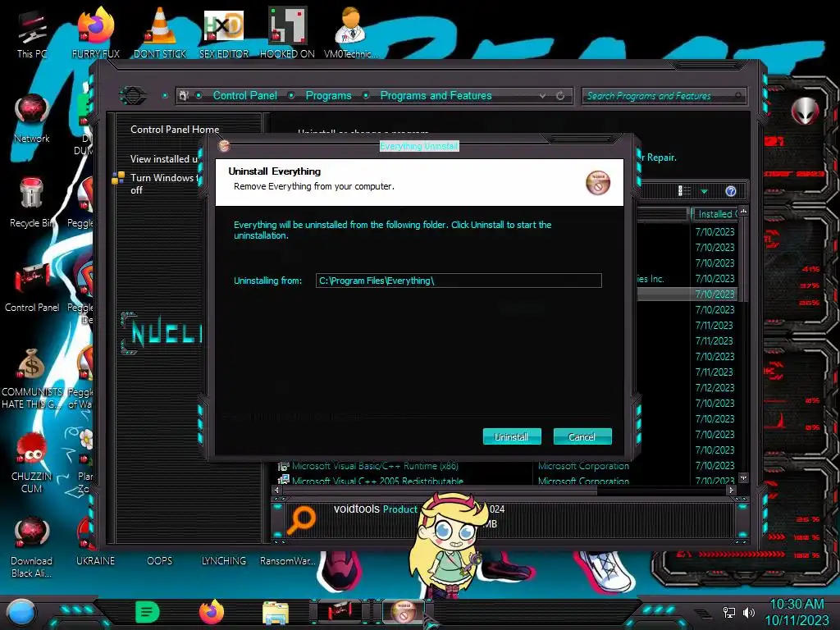The width and height of the screenshot is (840, 630).
Task: Open the UKRAINE desktop shortcut
Action: (95, 560)
